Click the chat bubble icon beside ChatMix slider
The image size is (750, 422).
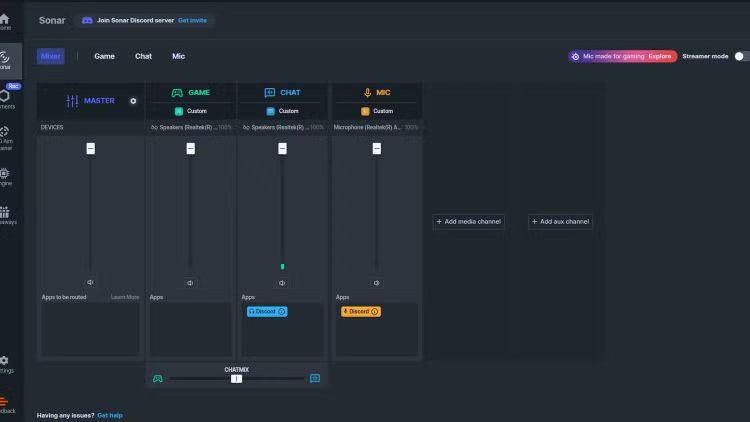click(x=315, y=378)
